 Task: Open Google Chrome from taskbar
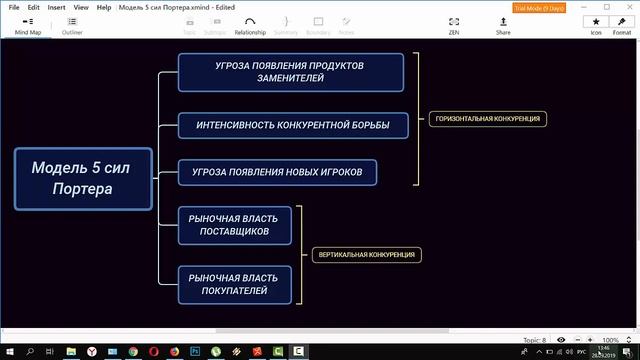click(x=133, y=351)
